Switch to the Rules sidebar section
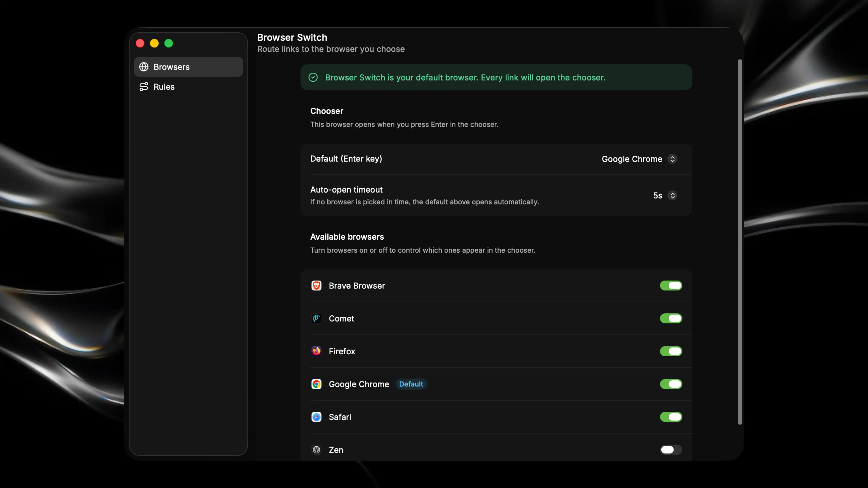This screenshot has height=488, width=868. pos(188,86)
